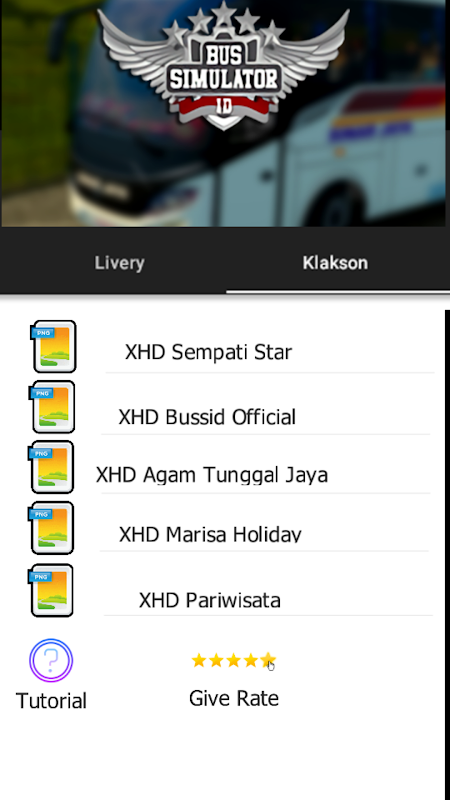Click the PNG icon beside XHD Agam Tunggal Jaya
This screenshot has height=800, width=450.
pos(52,467)
